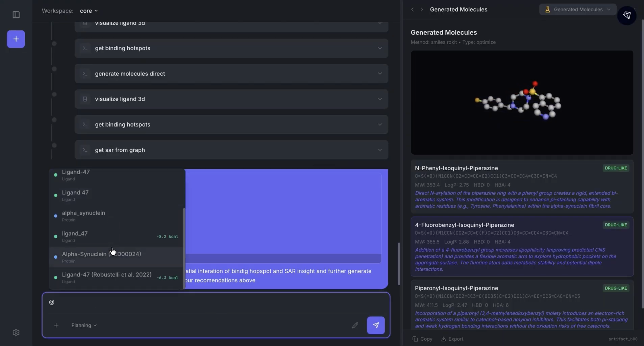Open settings gear in sidebar
Screen dimensions: 644x346
click(16, 333)
